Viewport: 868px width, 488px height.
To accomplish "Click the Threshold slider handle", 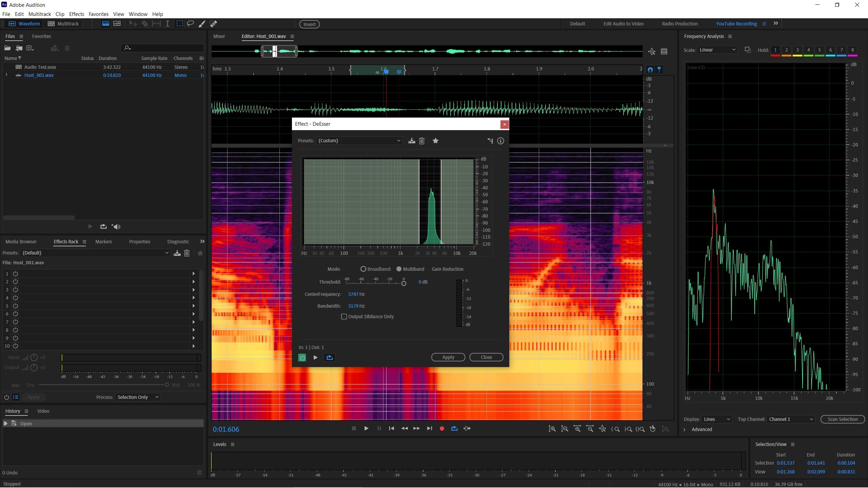I will [403, 283].
